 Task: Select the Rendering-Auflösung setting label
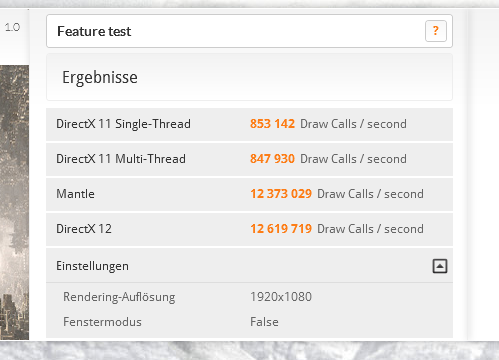119,297
